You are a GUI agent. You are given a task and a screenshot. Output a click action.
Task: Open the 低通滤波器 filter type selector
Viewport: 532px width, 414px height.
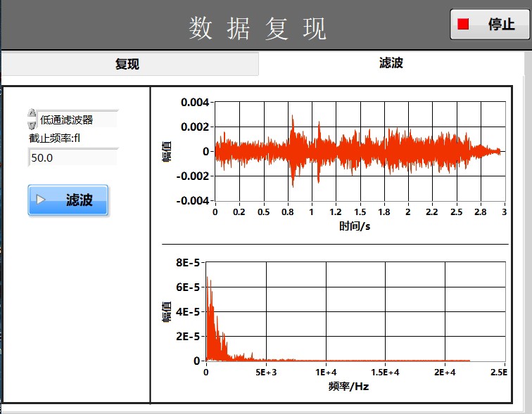point(77,119)
